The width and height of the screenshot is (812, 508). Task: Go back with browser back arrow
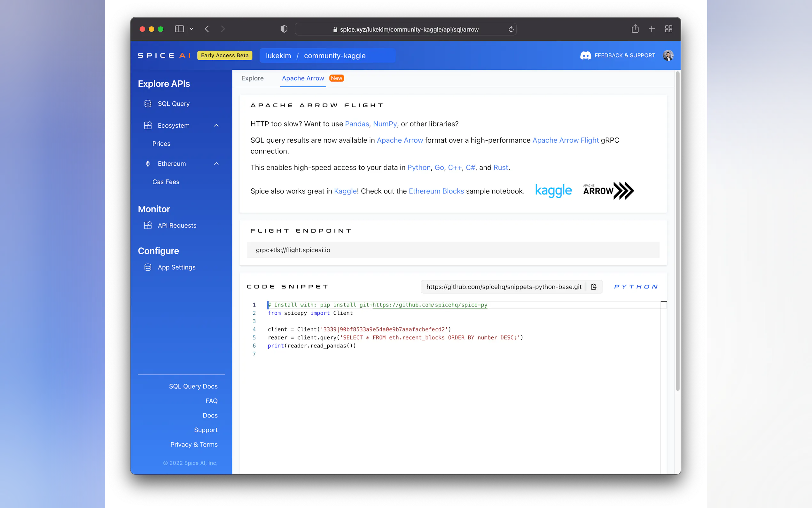point(207,29)
